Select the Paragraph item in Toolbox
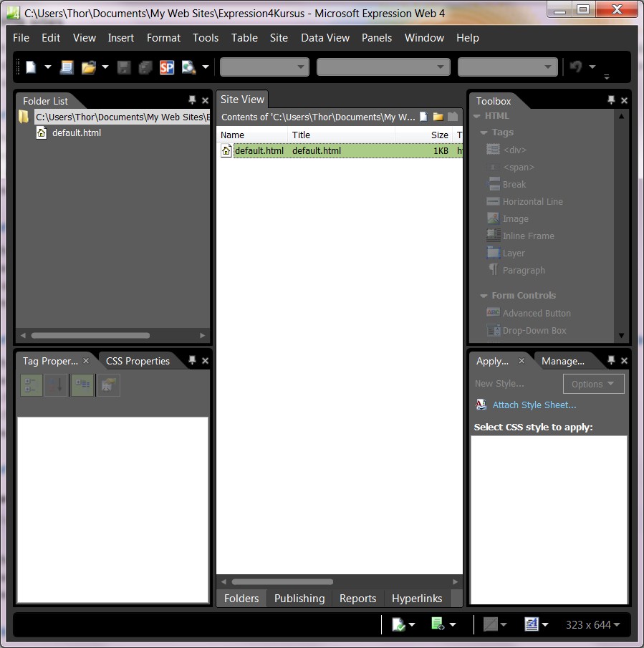 (516, 270)
